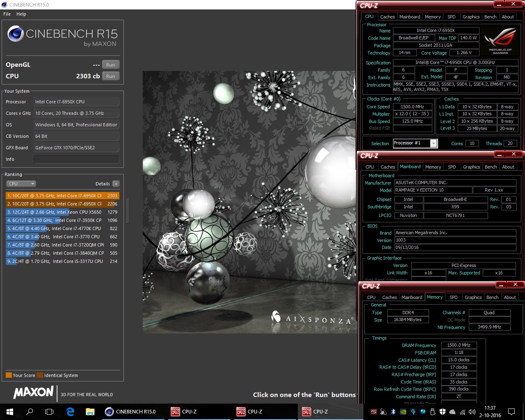Click the Your Score orange legend swatch
The image size is (525, 420).
9,375
